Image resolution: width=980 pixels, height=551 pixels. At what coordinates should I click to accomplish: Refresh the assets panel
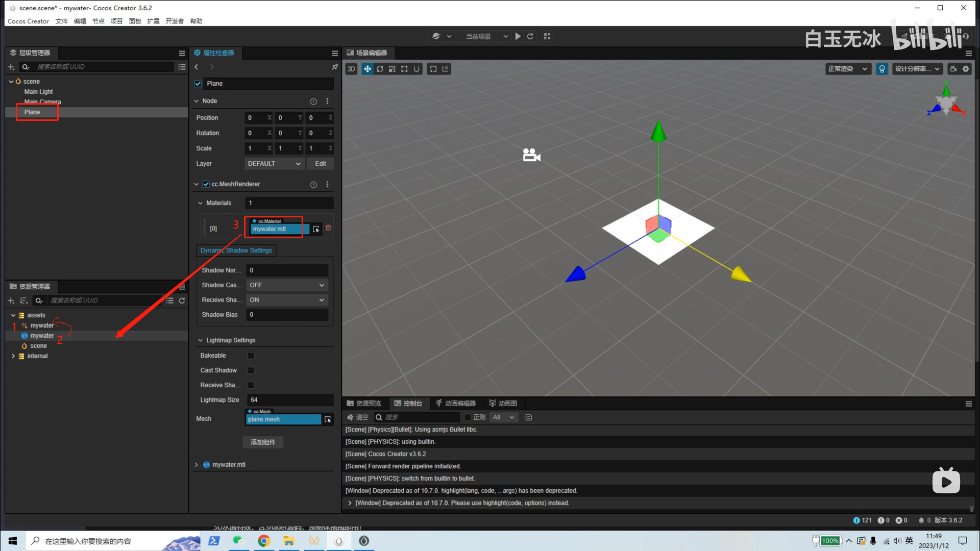182,300
